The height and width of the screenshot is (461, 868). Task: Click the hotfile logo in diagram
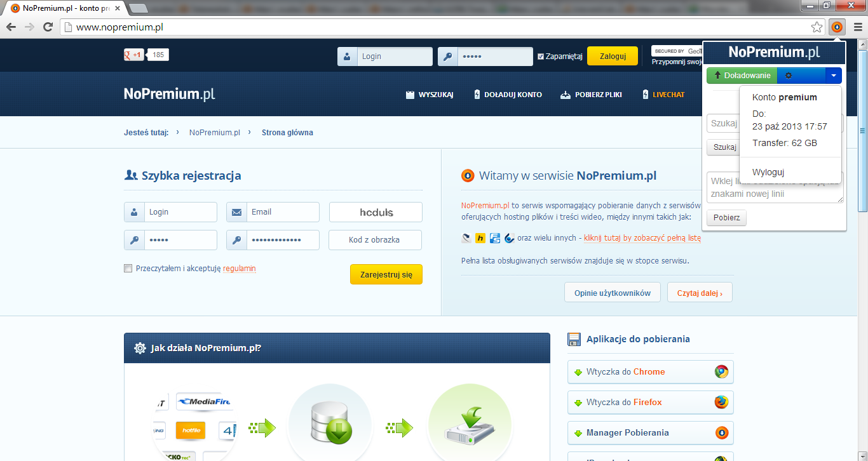[191, 431]
